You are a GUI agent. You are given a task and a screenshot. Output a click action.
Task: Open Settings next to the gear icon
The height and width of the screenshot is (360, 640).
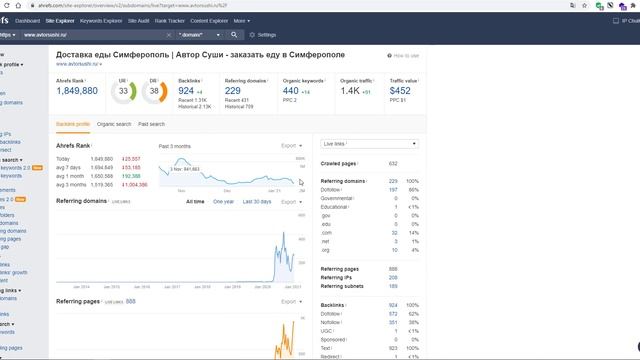(263, 35)
